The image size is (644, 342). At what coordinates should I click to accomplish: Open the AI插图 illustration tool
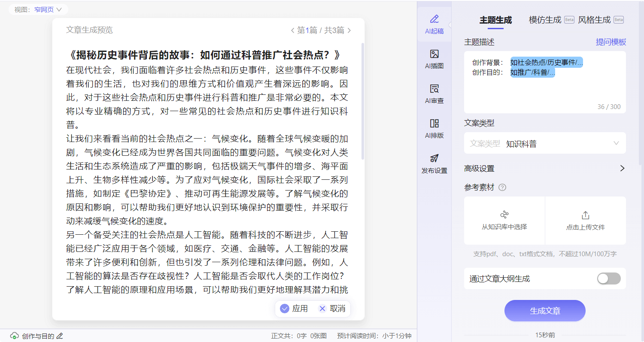[x=434, y=59]
